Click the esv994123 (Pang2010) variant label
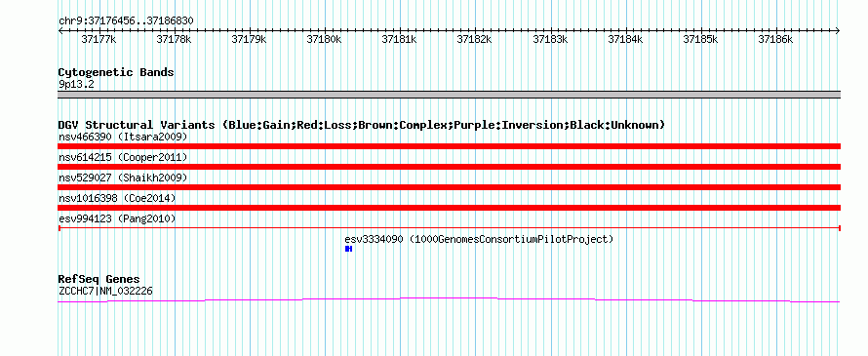The height and width of the screenshot is (356, 868). 117,219
